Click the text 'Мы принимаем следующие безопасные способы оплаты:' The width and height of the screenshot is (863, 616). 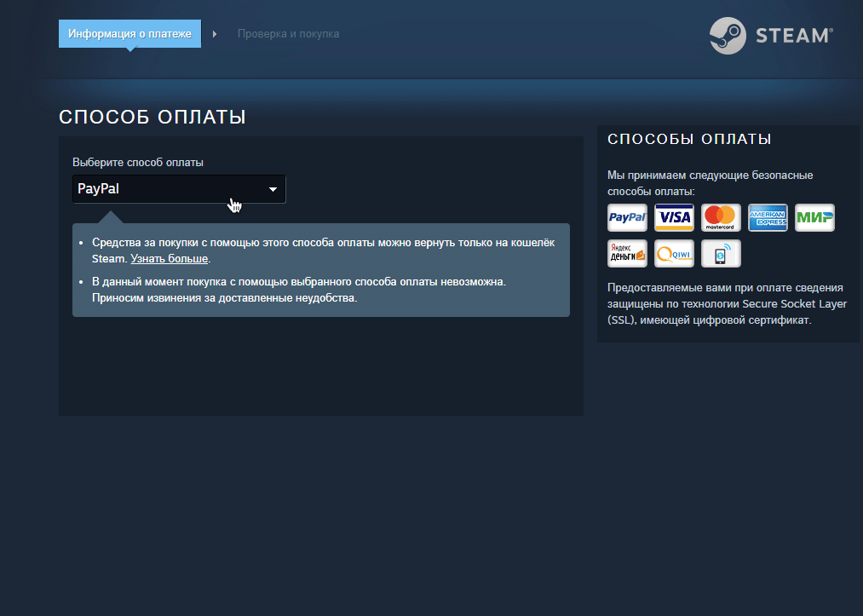(x=711, y=183)
